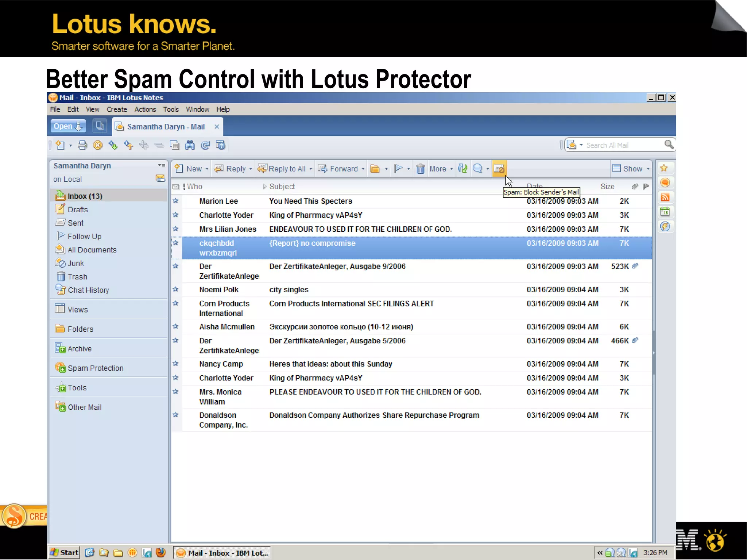Screen dimensions: 747x560
Task: Open the Junk folder
Action: (x=76, y=263)
